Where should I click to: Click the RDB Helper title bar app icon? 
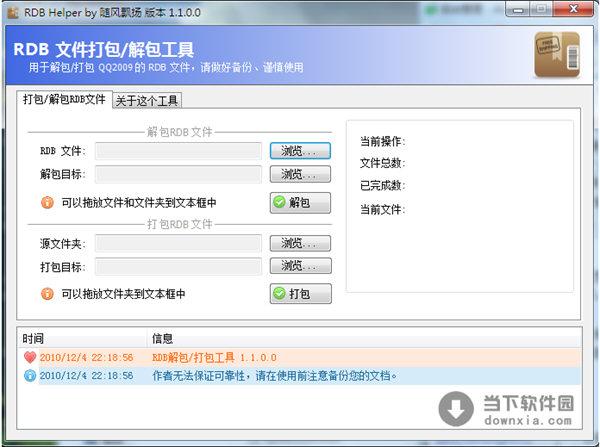pyautogui.click(x=13, y=13)
